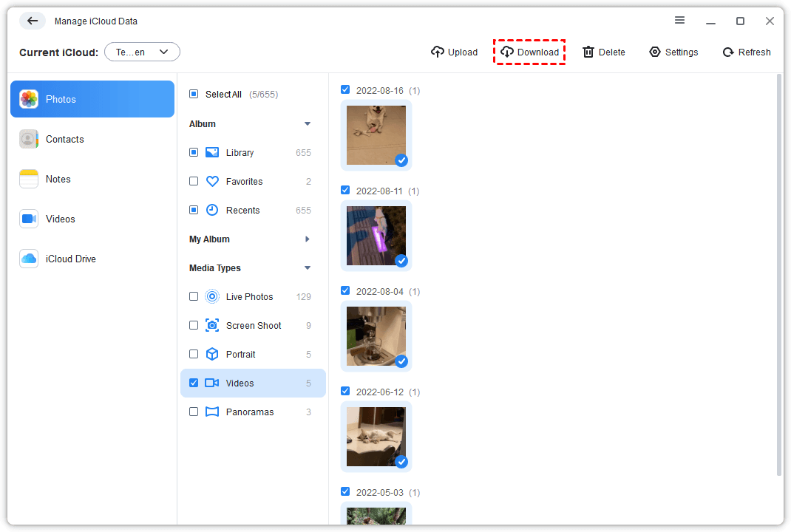Open the Photos category
791x532 pixels.
[92, 99]
